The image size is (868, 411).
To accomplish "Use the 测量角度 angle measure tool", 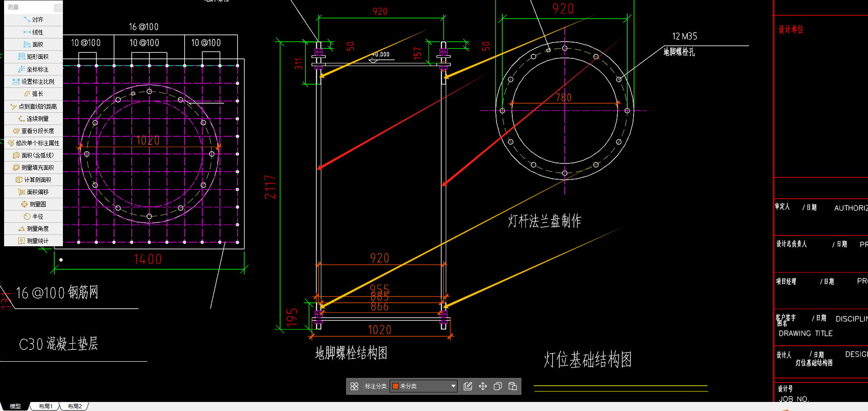I will [33, 229].
